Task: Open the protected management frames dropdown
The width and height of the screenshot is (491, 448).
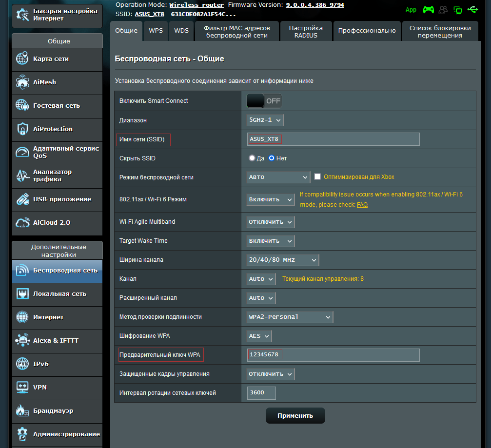Action: tap(271, 374)
